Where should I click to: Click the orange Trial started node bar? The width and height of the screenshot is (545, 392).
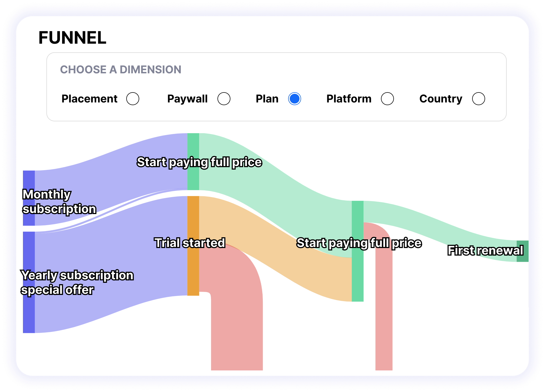tap(193, 270)
